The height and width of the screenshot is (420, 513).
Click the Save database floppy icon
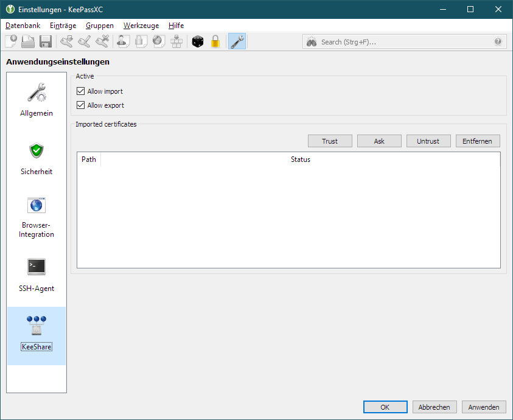46,41
